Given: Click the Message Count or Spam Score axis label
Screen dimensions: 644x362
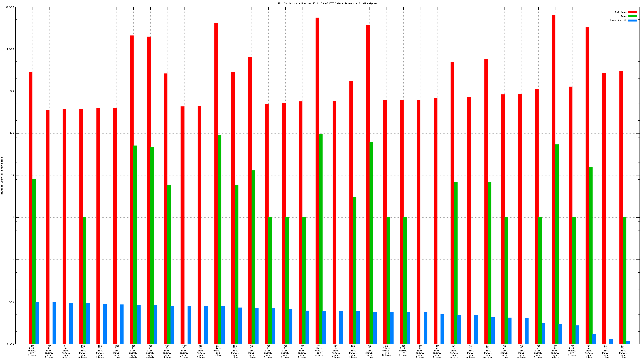Looking at the screenshot, I should (x=2, y=175).
